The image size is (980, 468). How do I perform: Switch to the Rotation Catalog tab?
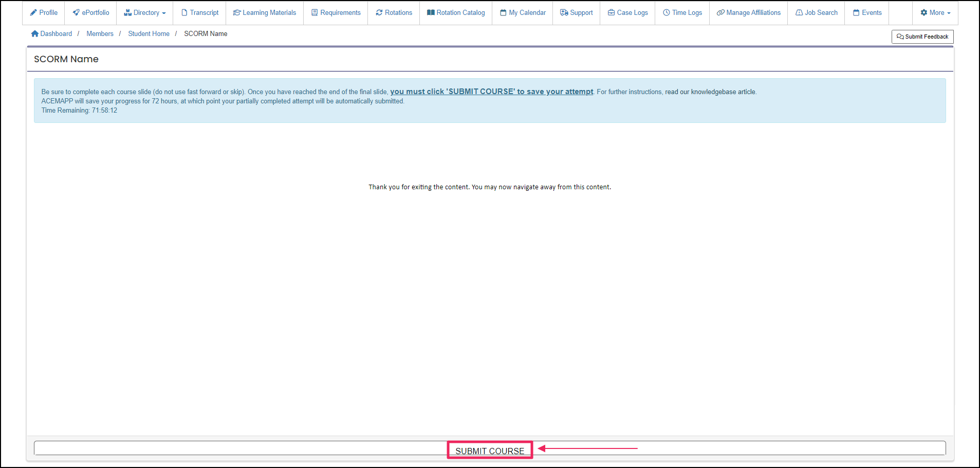tap(455, 12)
